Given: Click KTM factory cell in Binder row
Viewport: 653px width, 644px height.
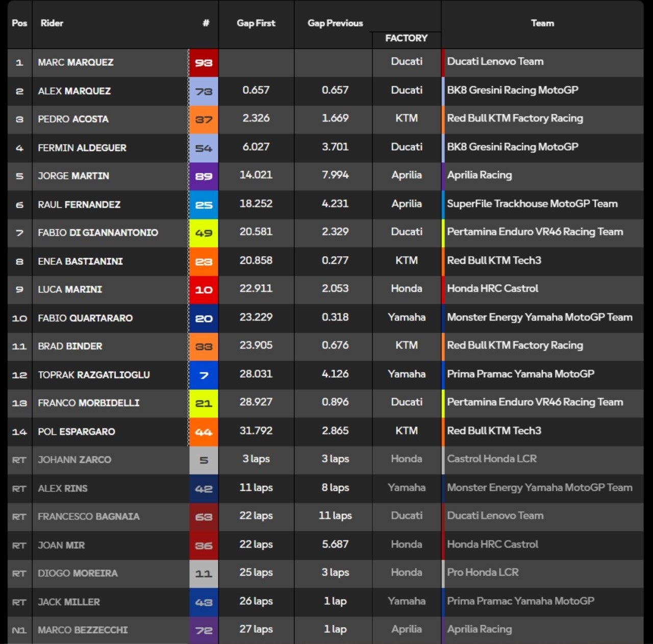Looking at the screenshot, I should 407,345.
